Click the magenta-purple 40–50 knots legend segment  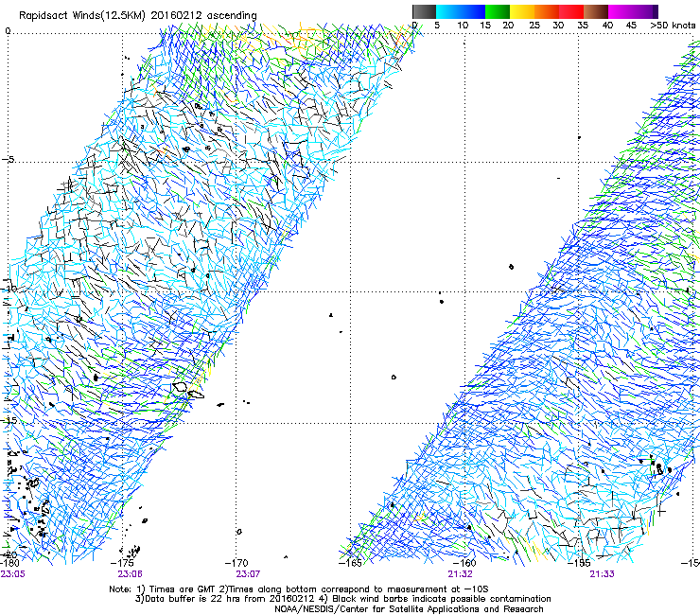633,11
